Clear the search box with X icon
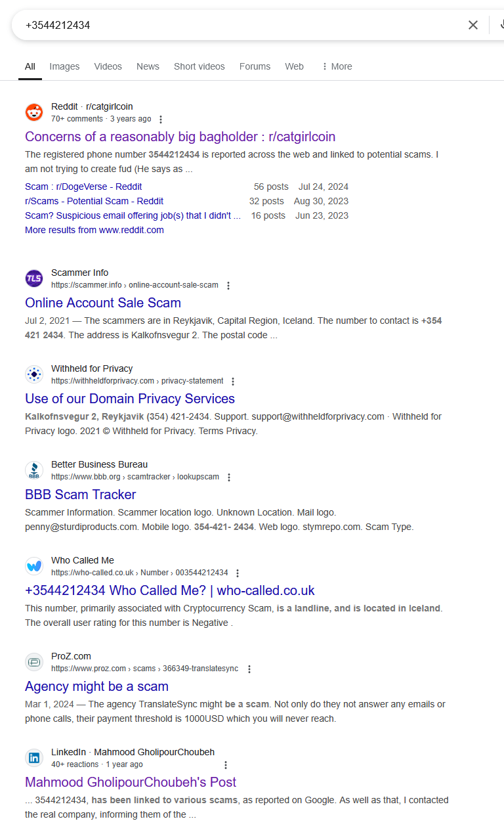 472,25
